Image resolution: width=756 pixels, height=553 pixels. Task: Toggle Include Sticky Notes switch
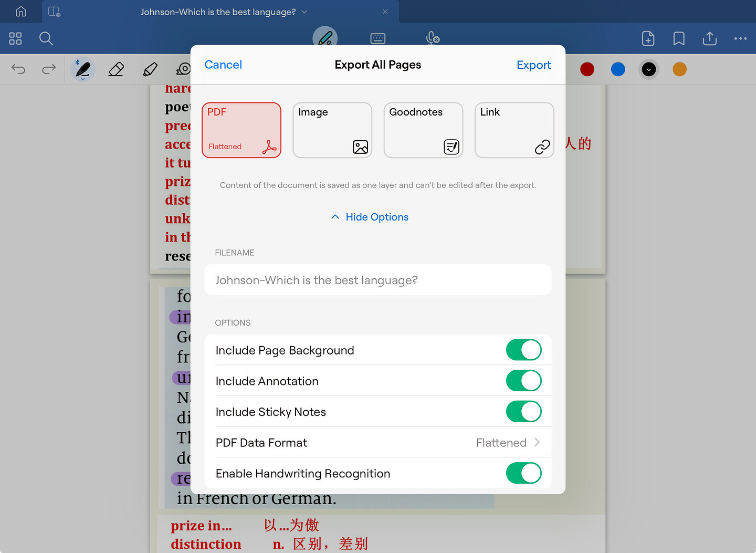pyautogui.click(x=523, y=412)
